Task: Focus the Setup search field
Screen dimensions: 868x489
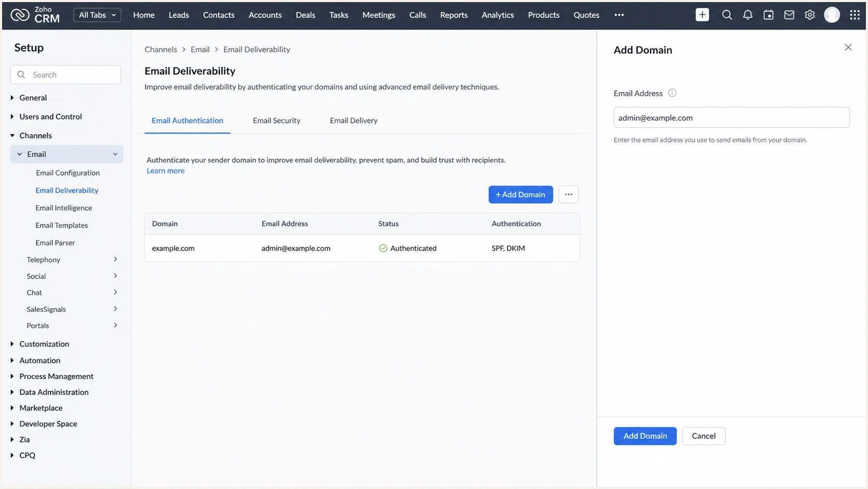Action: coord(65,75)
